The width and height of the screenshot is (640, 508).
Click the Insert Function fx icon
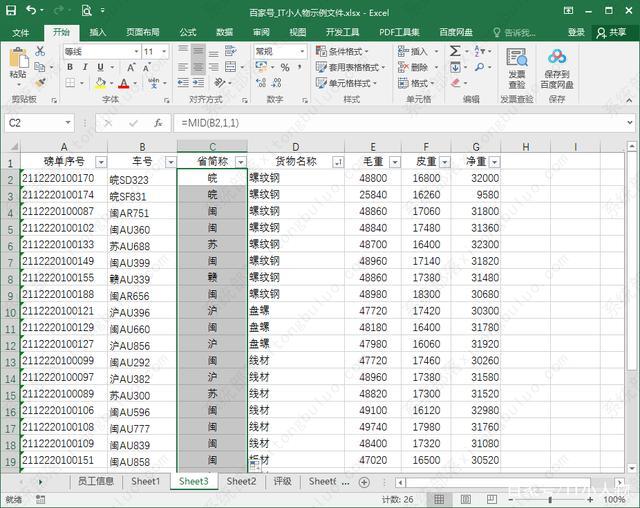tap(158, 122)
